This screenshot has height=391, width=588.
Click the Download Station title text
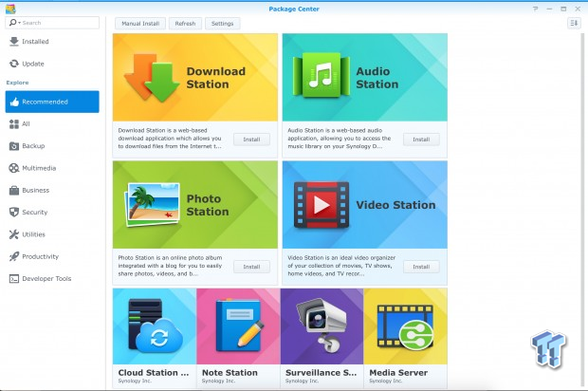[216, 78]
